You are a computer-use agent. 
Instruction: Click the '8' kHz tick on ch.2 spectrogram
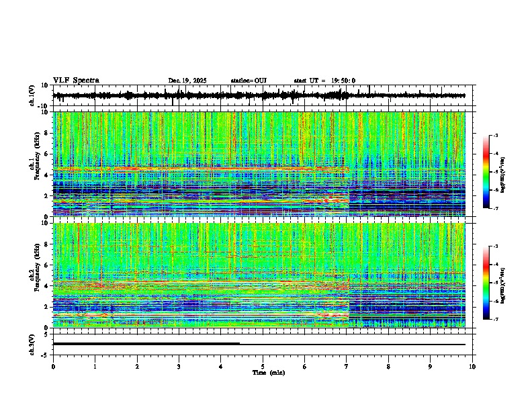(x=47, y=244)
